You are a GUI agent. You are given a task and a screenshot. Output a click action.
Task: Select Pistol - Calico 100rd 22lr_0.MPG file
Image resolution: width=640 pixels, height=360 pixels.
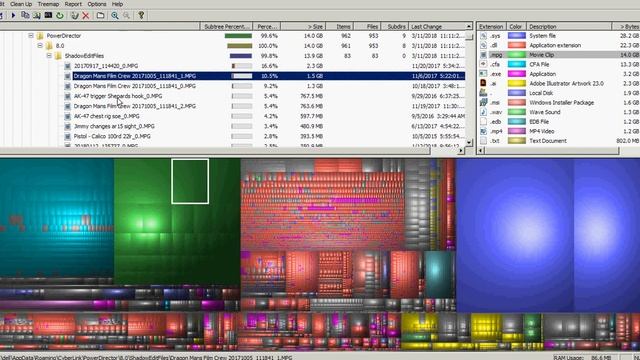click(112, 136)
